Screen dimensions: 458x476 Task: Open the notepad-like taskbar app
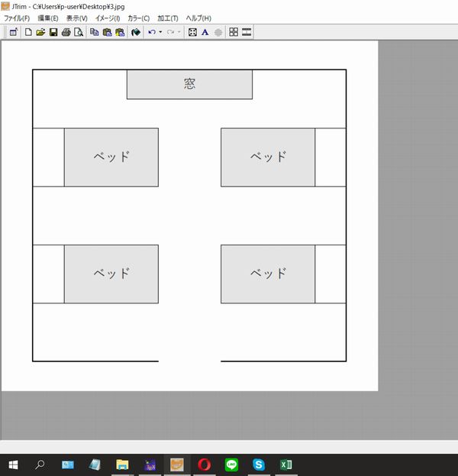pos(95,465)
